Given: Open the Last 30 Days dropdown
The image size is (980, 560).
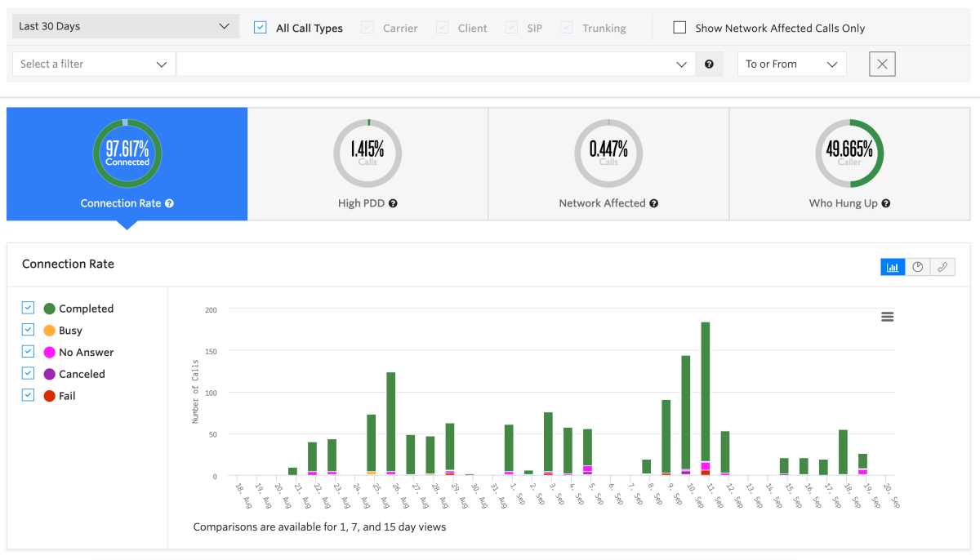Looking at the screenshot, I should point(125,26).
